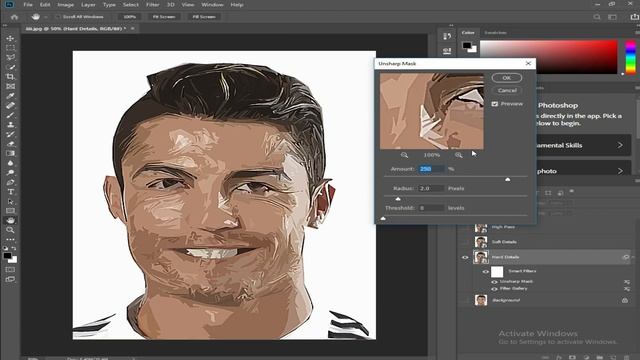Image resolution: width=640 pixels, height=360 pixels.
Task: Open Filter Gallery blending options icon
Action: pyautogui.click(x=627, y=289)
